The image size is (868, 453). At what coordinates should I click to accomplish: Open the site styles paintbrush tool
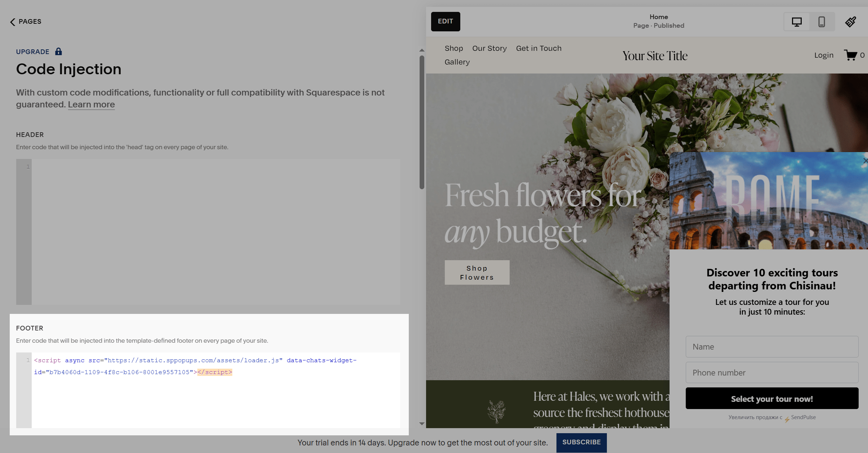click(851, 22)
